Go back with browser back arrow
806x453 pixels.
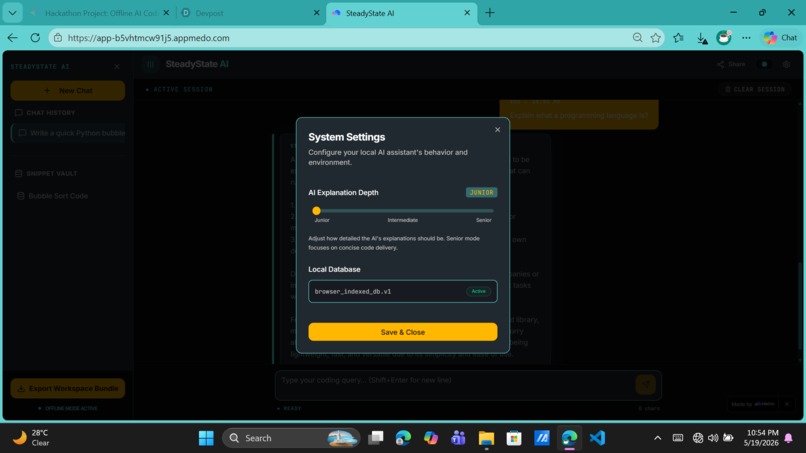point(12,38)
